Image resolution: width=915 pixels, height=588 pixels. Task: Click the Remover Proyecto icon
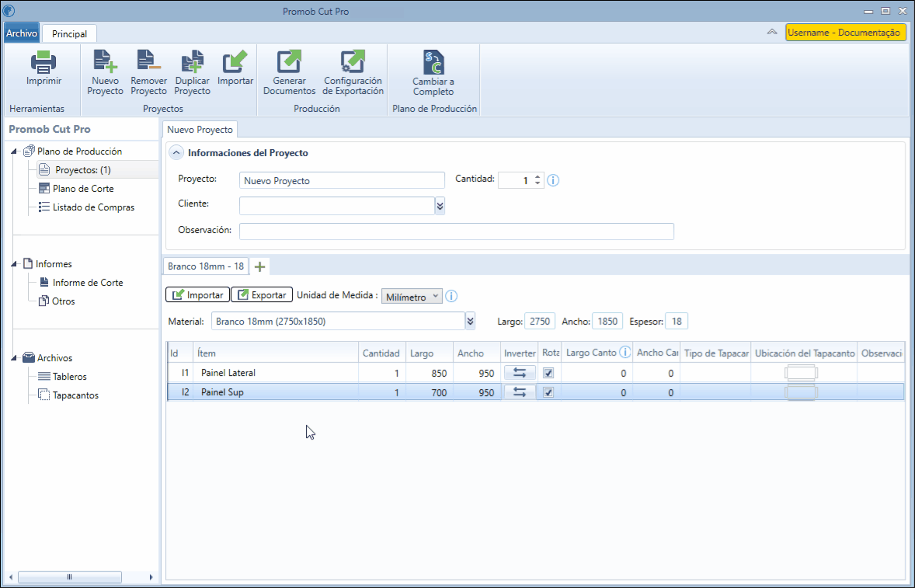pos(149,62)
